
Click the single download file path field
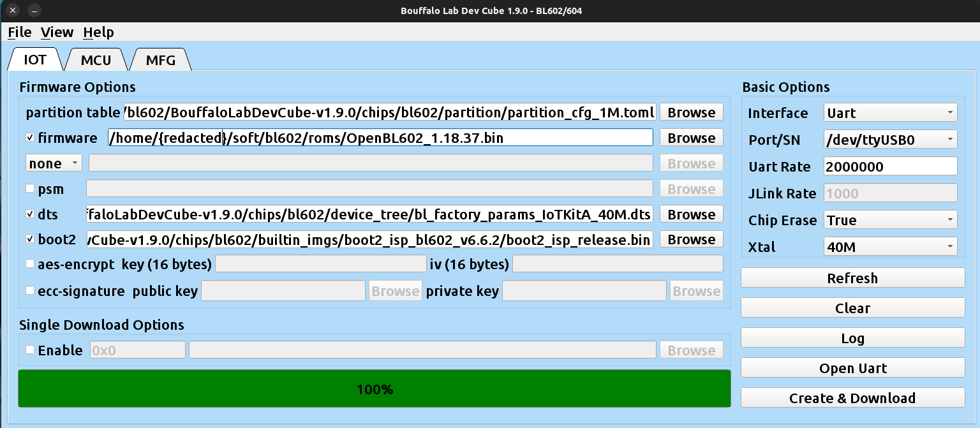[x=422, y=350]
